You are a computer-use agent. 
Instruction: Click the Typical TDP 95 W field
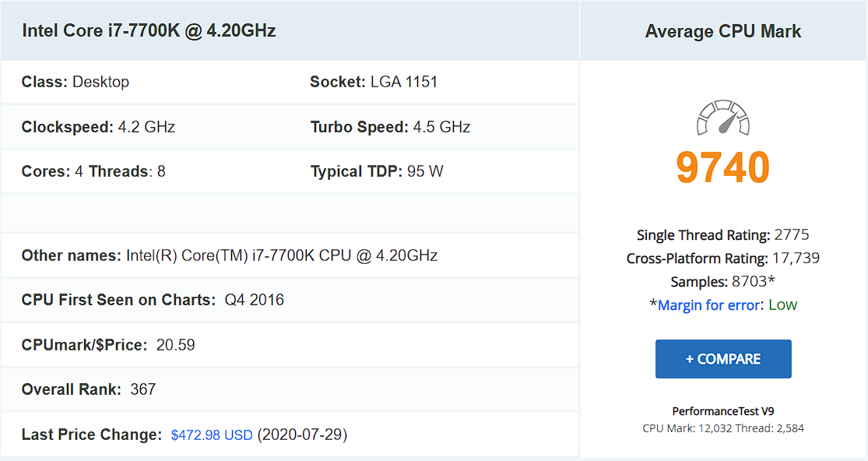tap(377, 171)
